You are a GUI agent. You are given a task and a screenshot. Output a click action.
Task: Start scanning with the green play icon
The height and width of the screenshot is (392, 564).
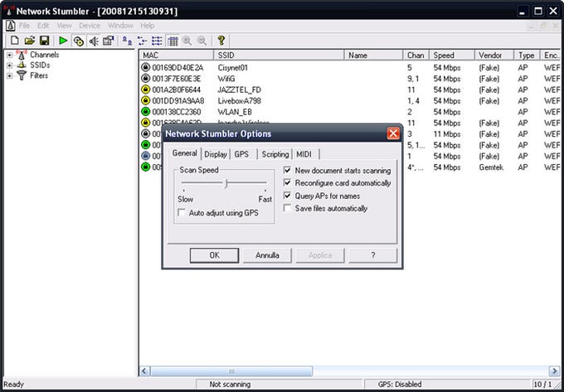point(63,41)
